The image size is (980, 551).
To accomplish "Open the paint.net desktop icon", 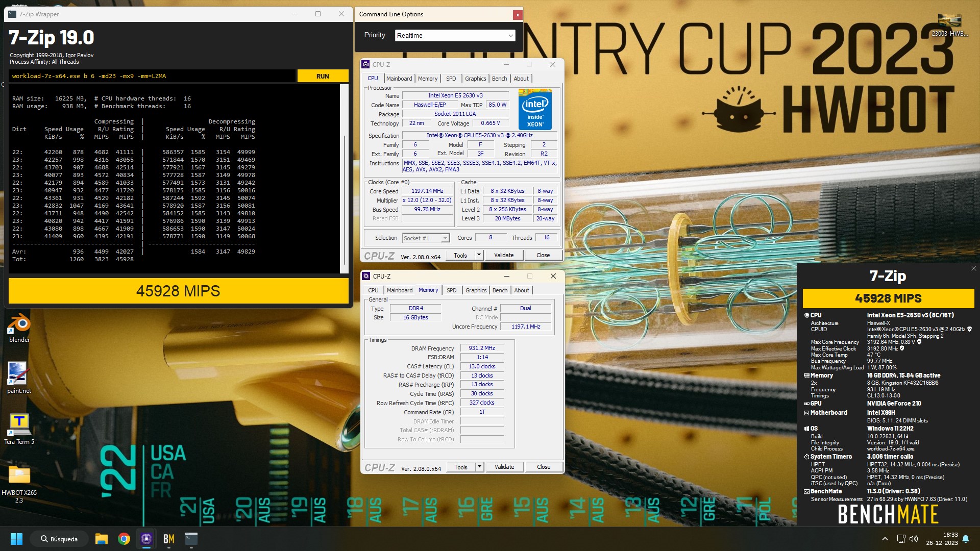I will pyautogui.click(x=19, y=378).
